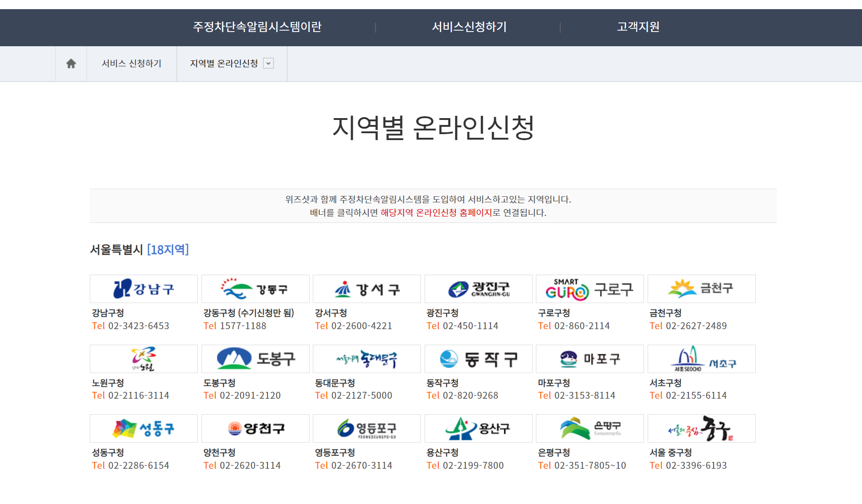Viewport: 862px width, 504px height.
Task: Click the 동대문구청 name text
Action: 335,383
